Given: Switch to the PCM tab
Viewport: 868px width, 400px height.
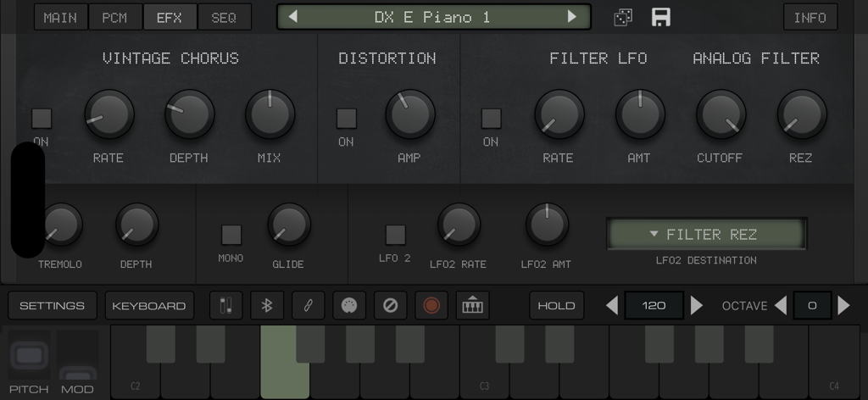Looking at the screenshot, I should tap(115, 17).
